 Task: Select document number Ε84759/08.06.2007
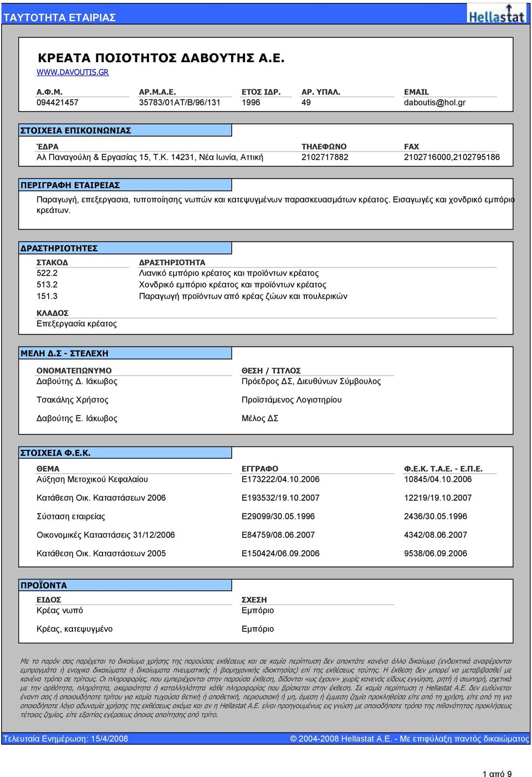[x=278, y=535]
